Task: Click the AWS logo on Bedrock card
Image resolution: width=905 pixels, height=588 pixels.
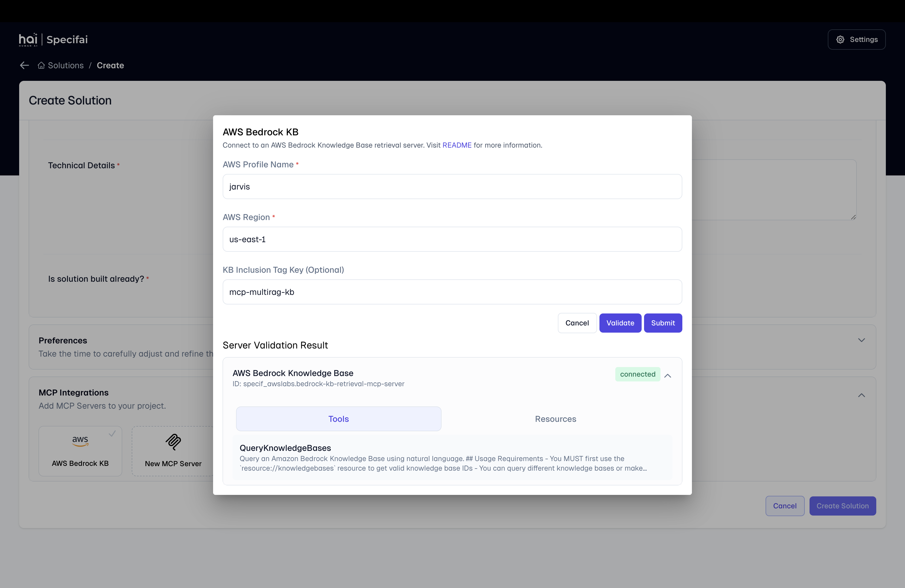Action: [80, 440]
